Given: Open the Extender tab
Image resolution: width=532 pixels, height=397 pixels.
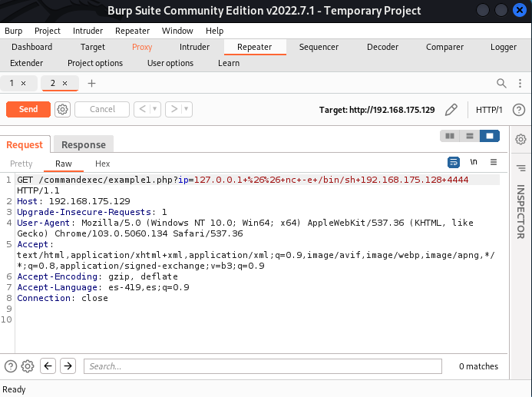Looking at the screenshot, I should click(x=26, y=63).
